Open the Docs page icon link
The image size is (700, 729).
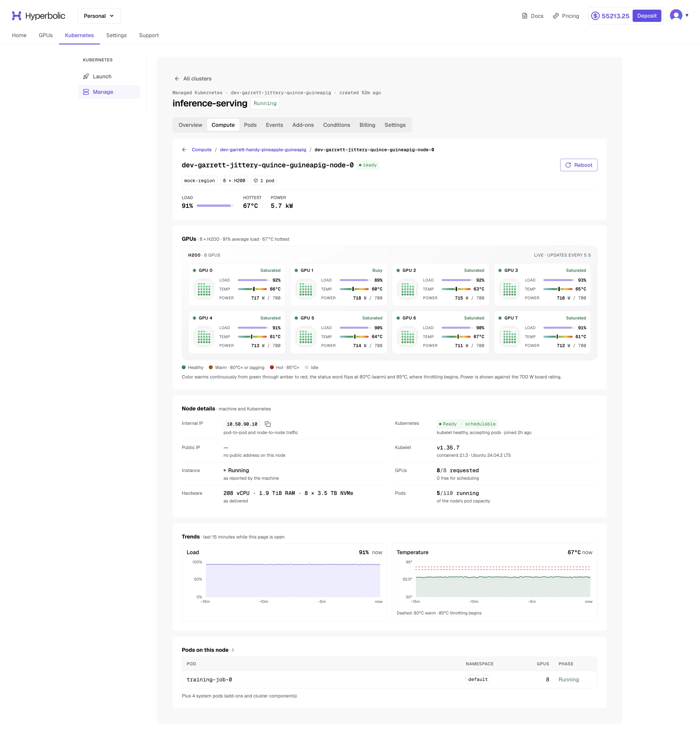[x=524, y=16]
